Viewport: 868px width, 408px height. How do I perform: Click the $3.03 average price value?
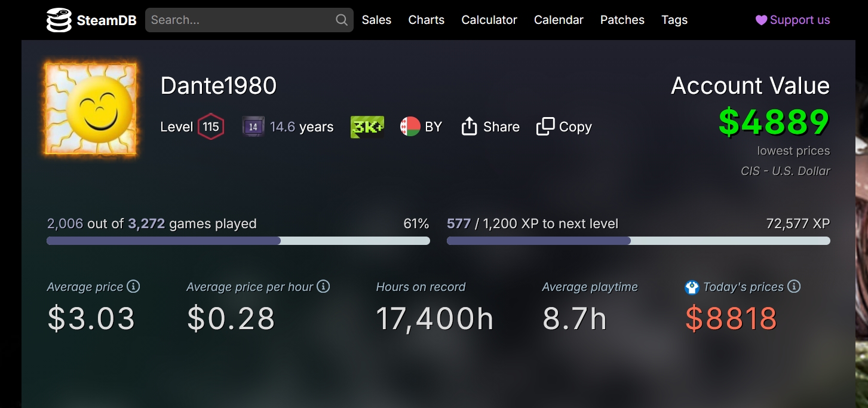(91, 318)
